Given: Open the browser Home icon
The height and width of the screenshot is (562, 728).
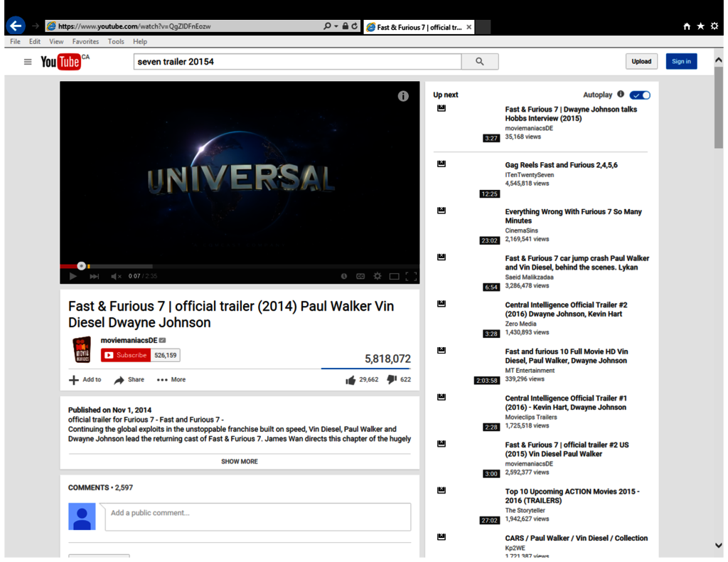Looking at the screenshot, I should [687, 26].
